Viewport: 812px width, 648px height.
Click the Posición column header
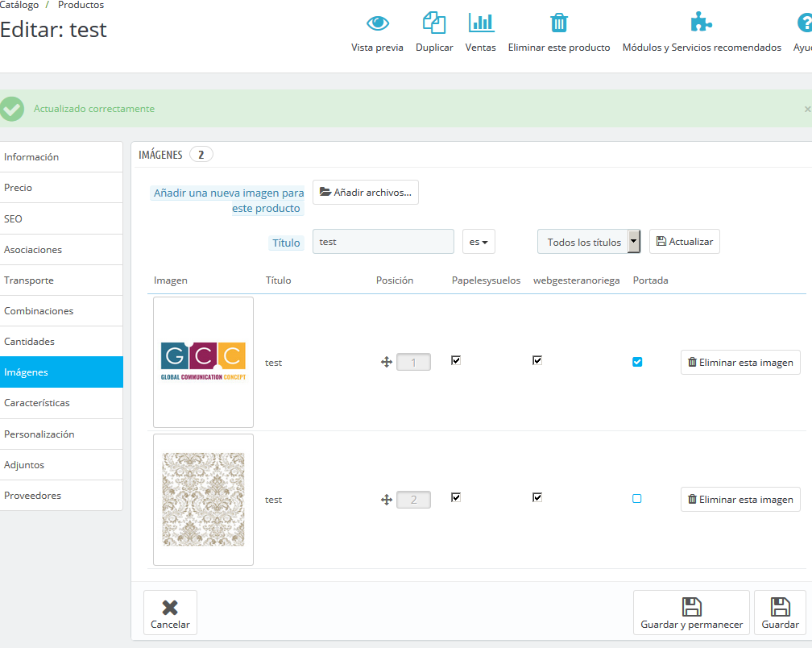(x=395, y=280)
